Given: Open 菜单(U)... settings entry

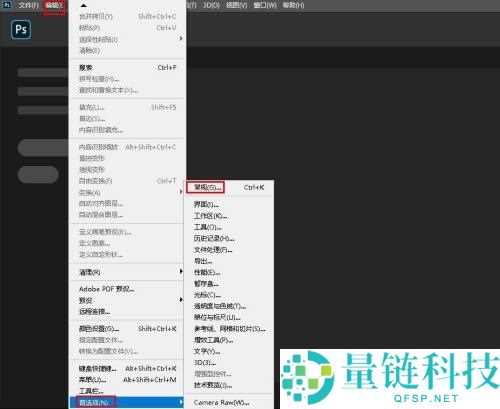Looking at the screenshot, I should pyautogui.click(x=127, y=380).
